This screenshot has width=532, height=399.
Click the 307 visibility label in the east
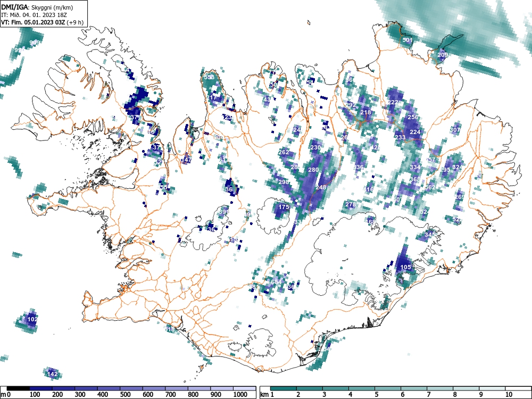click(455, 130)
